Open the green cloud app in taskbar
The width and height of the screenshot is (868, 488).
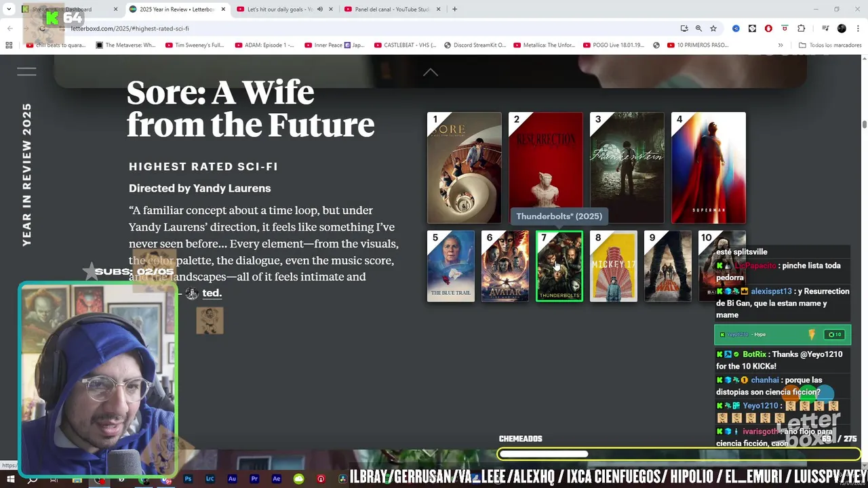298,479
